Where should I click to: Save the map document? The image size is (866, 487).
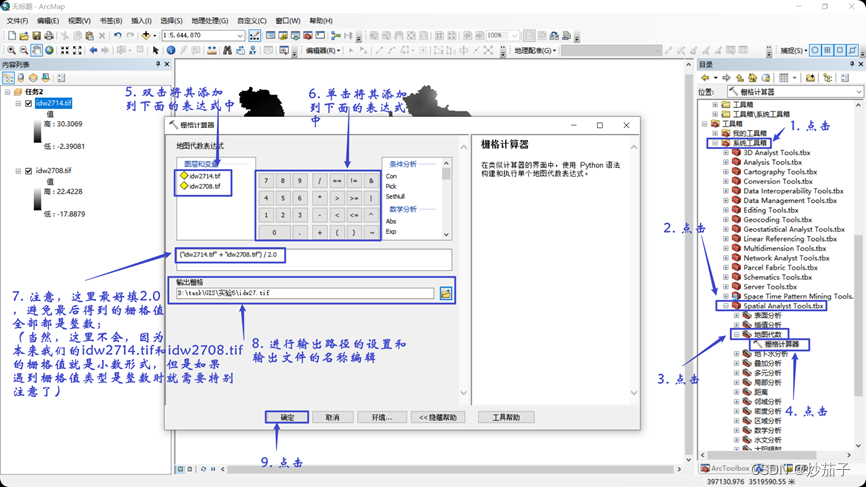click(36, 35)
